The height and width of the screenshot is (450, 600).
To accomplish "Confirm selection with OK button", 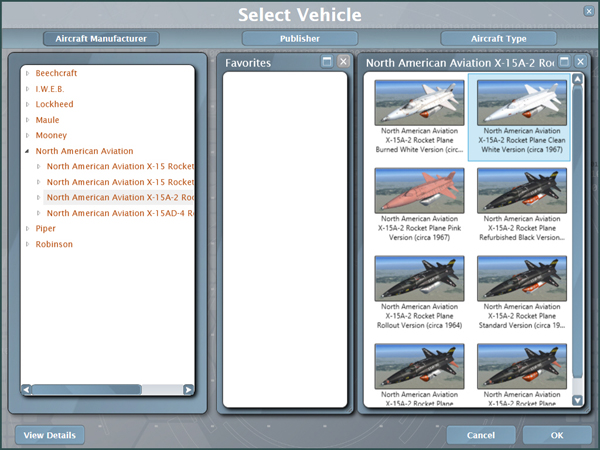I will [557, 435].
